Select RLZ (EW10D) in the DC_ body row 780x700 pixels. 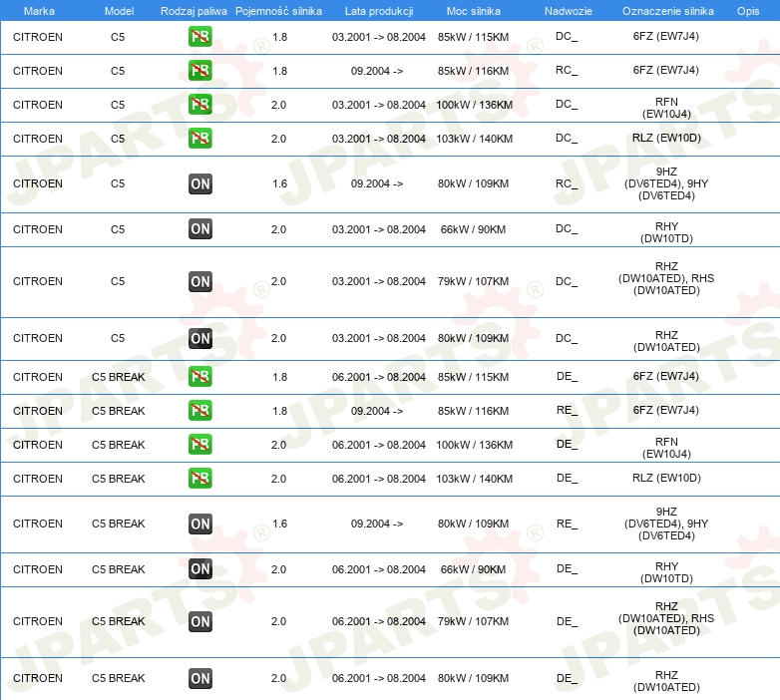tap(666, 138)
